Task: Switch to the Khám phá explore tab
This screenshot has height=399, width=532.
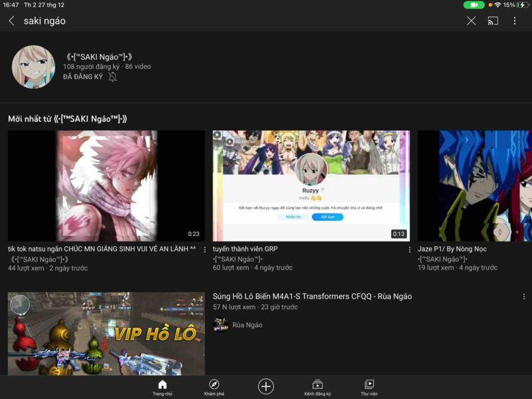Action: (214, 388)
